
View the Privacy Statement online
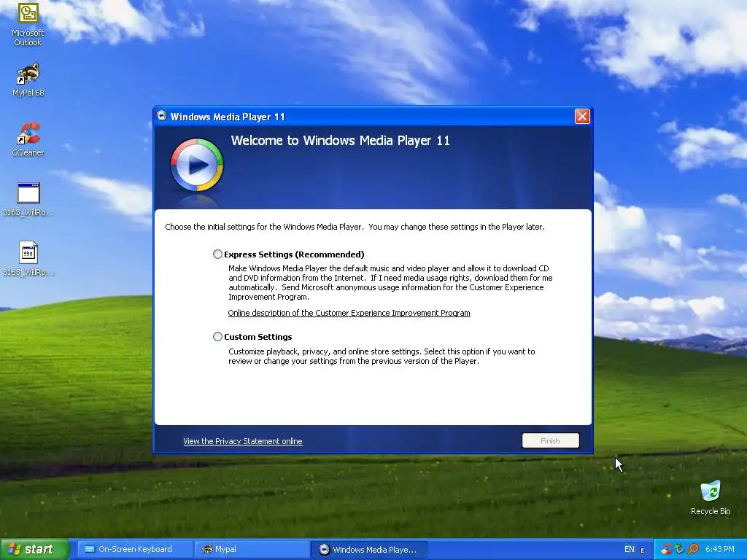[242, 441]
